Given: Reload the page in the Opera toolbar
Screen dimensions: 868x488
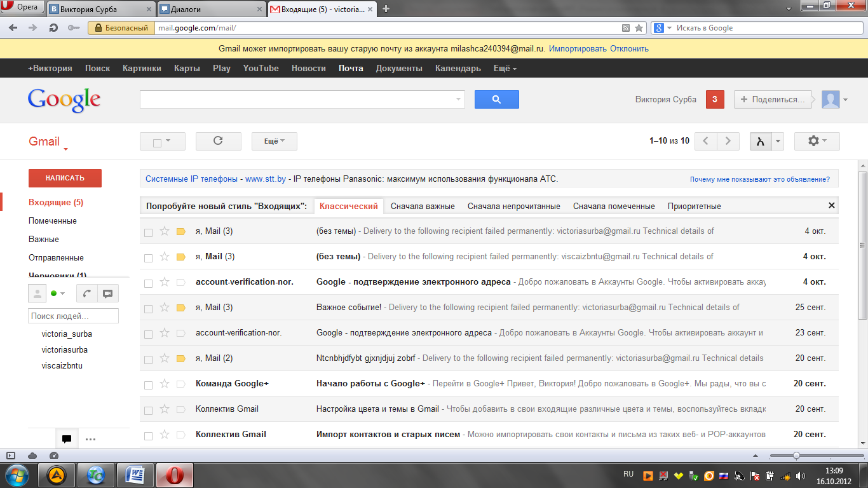Looking at the screenshot, I should coord(53,28).
